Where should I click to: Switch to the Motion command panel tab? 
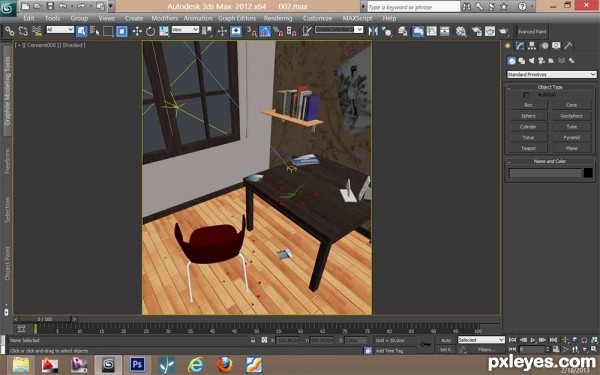[x=545, y=46]
